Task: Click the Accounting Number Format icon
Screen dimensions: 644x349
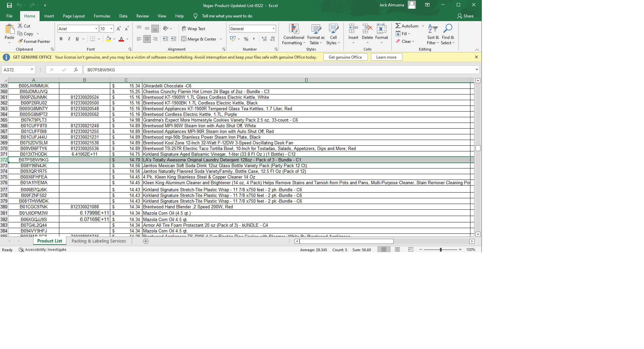Action: click(233, 39)
